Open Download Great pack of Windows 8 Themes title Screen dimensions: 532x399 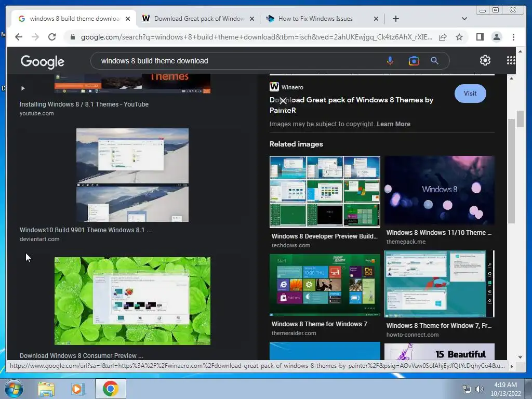click(351, 105)
